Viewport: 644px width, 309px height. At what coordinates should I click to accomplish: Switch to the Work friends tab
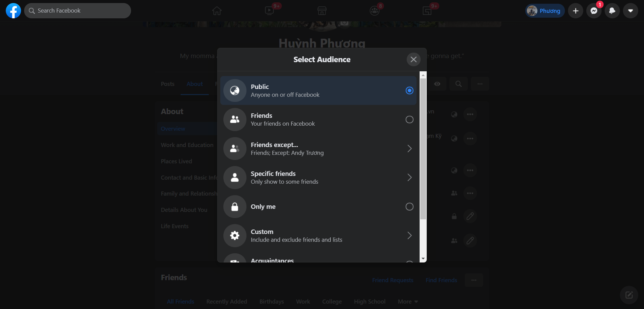(303, 302)
